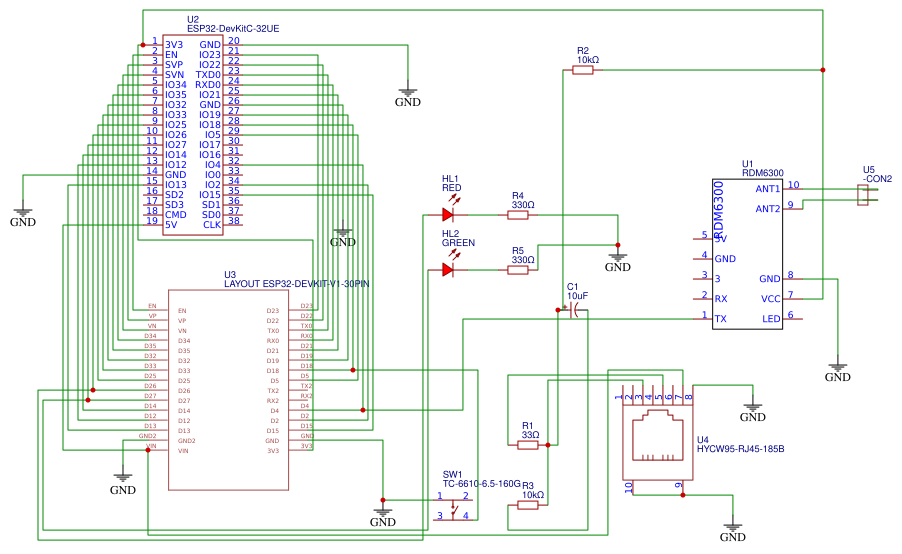Click the 'TX' pin label on U1

point(720,319)
